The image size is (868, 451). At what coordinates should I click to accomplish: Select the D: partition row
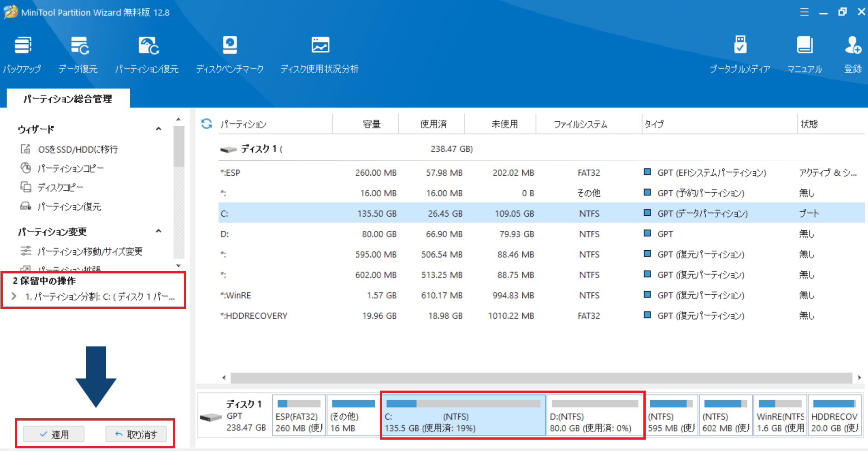click(x=541, y=234)
